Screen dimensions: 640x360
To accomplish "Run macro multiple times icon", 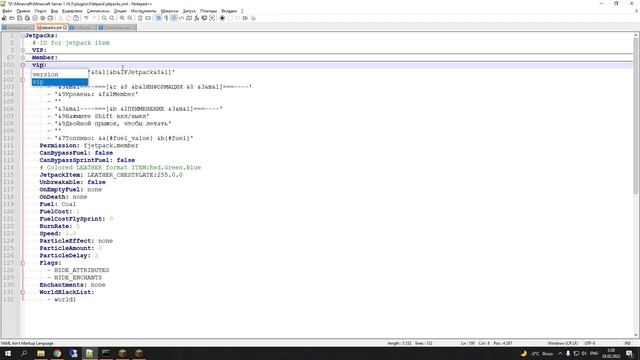I will [245, 18].
